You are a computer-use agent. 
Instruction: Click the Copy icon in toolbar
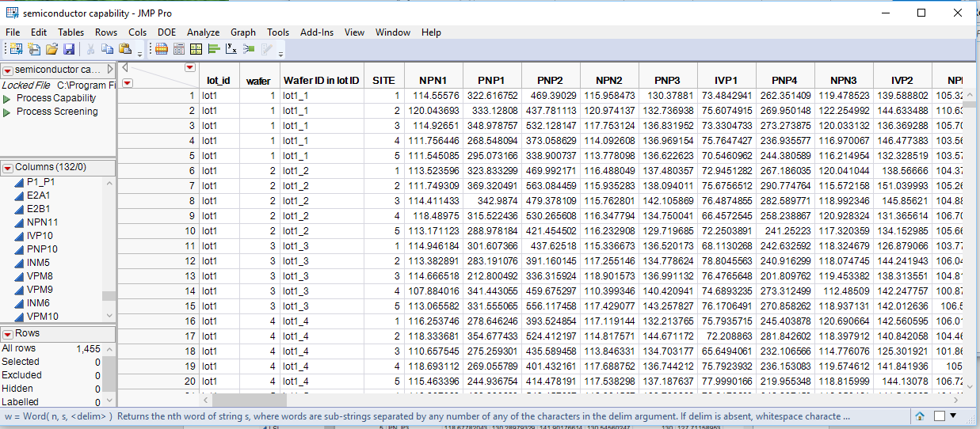click(x=108, y=49)
